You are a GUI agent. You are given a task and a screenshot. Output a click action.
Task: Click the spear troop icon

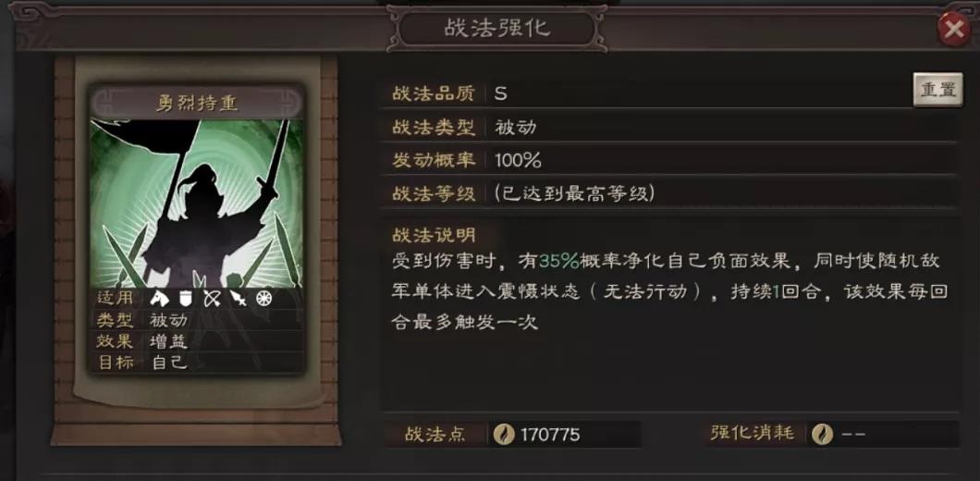click(x=239, y=299)
